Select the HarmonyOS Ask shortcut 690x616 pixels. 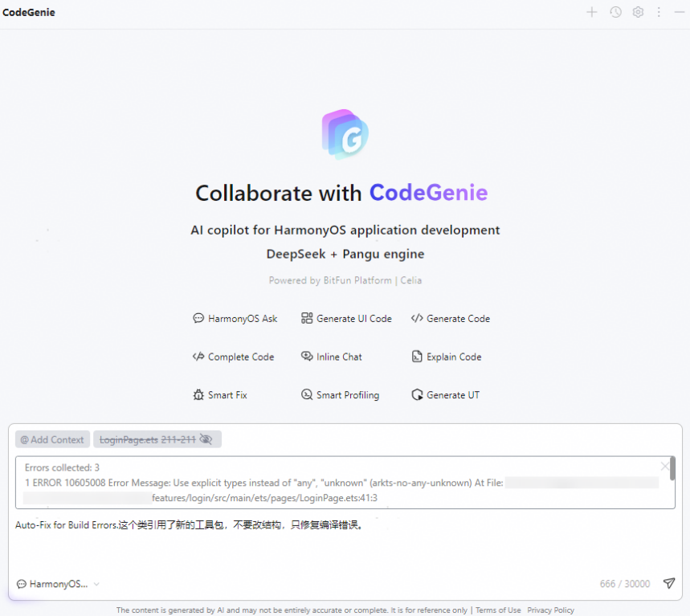235,319
